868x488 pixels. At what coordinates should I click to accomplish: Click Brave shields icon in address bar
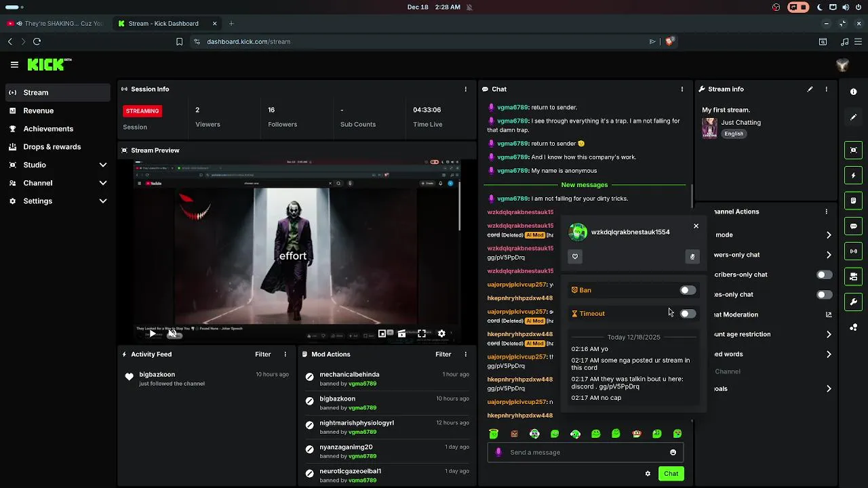(670, 41)
